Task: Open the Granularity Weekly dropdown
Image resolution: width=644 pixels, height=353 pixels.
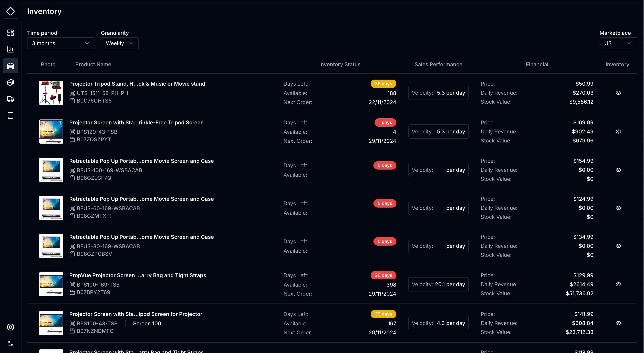Action: coord(120,43)
